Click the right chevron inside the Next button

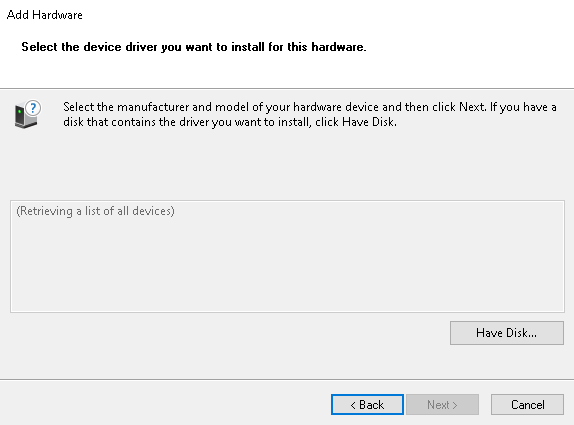coord(455,405)
